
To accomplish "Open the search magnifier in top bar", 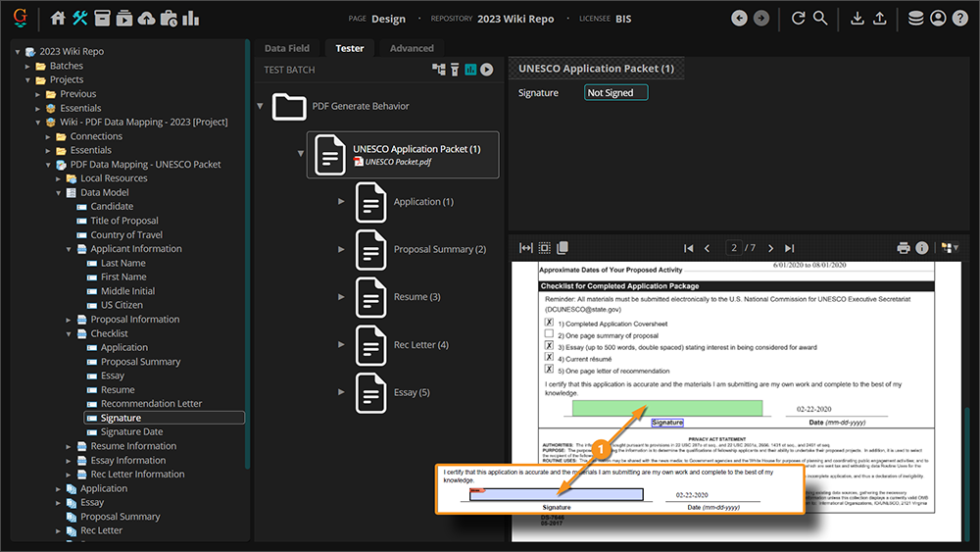I will coord(820,18).
